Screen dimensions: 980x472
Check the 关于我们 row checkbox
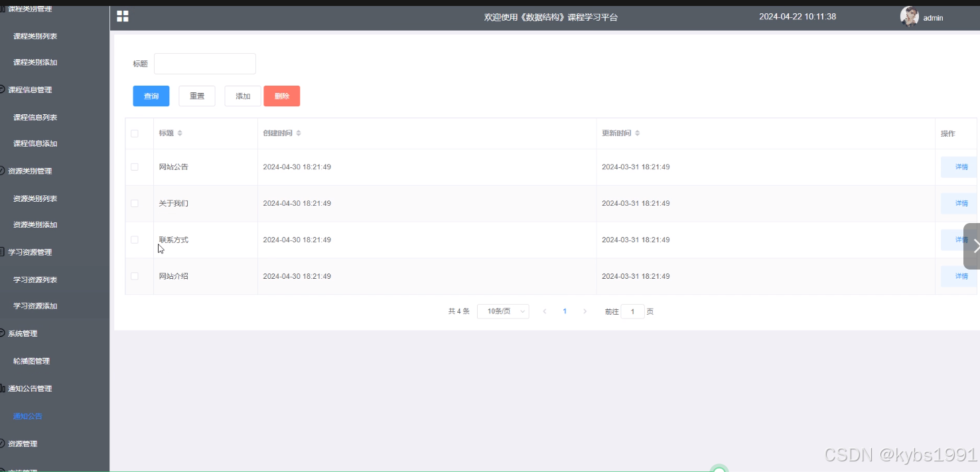click(x=135, y=203)
